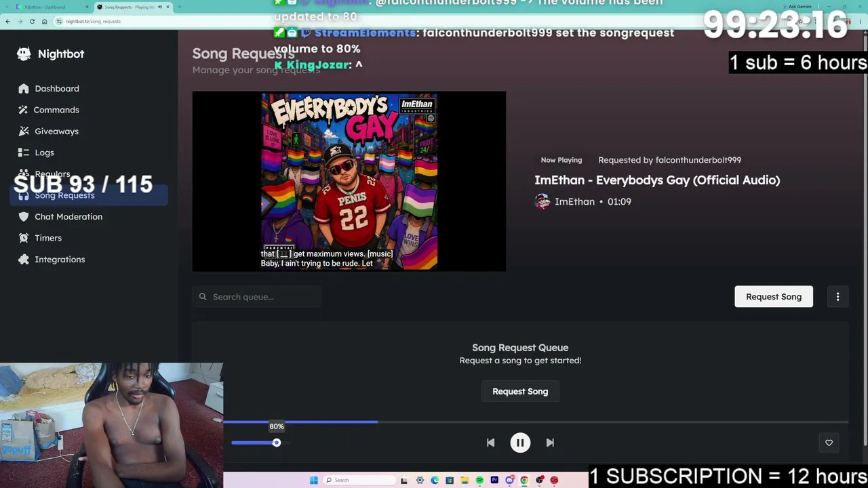Click the browser Back button
The width and height of the screenshot is (868, 488).
tap(7, 22)
